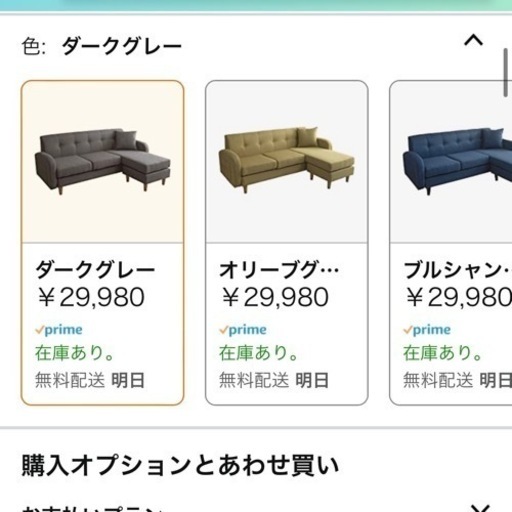Image resolution: width=512 pixels, height=512 pixels.
Task: Tap the dark gray sofa thumbnail
Action: [102, 162]
